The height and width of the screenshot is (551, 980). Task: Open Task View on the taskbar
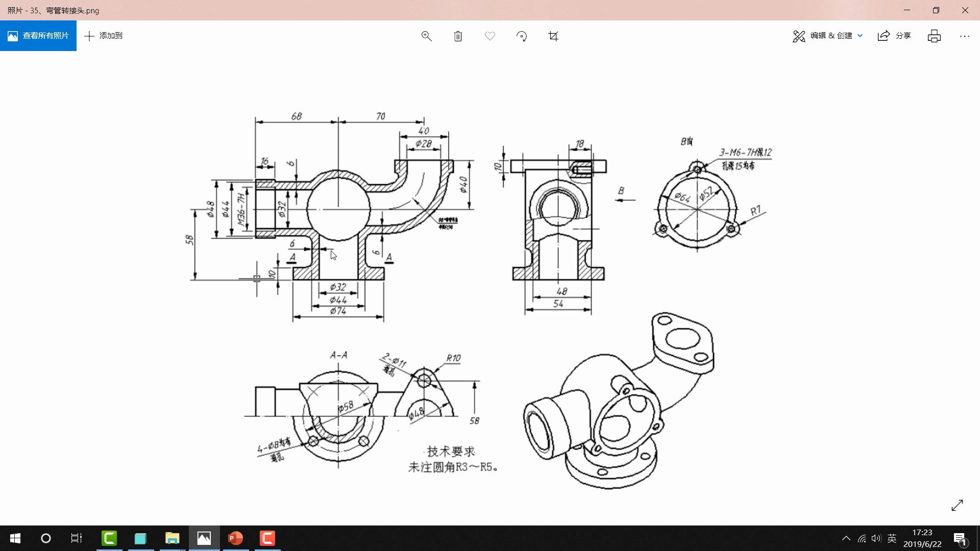pyautogui.click(x=77, y=538)
